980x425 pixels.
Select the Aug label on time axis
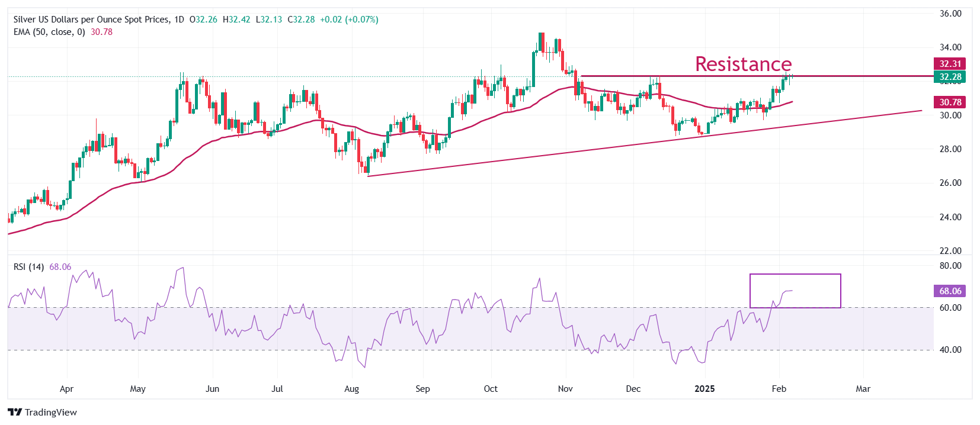pos(351,389)
